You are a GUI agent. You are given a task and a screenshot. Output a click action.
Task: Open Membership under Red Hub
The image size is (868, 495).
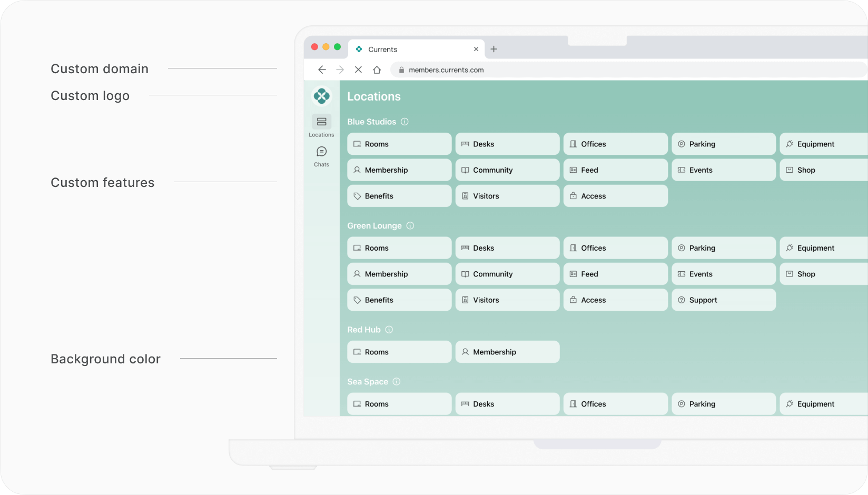point(507,352)
